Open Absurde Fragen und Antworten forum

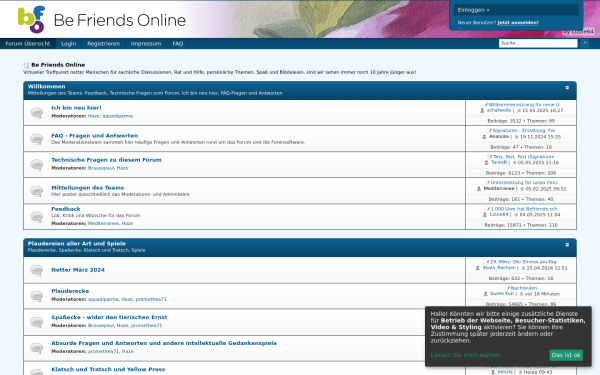click(x=164, y=343)
